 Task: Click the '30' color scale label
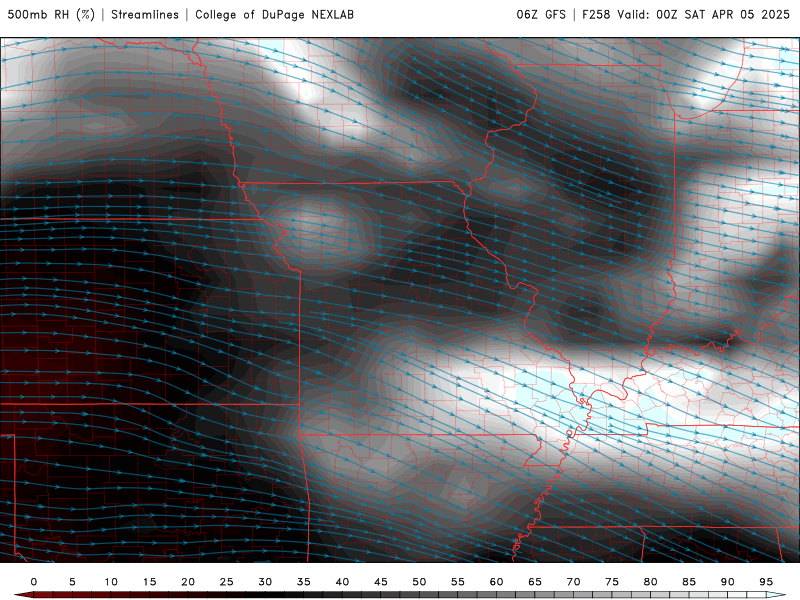click(x=265, y=582)
